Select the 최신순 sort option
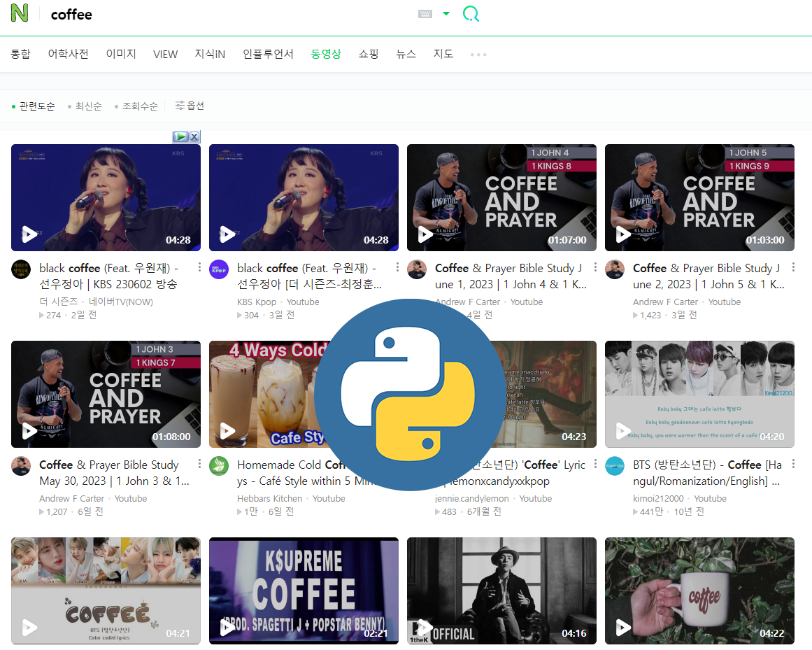812x650 pixels. pyautogui.click(x=88, y=106)
